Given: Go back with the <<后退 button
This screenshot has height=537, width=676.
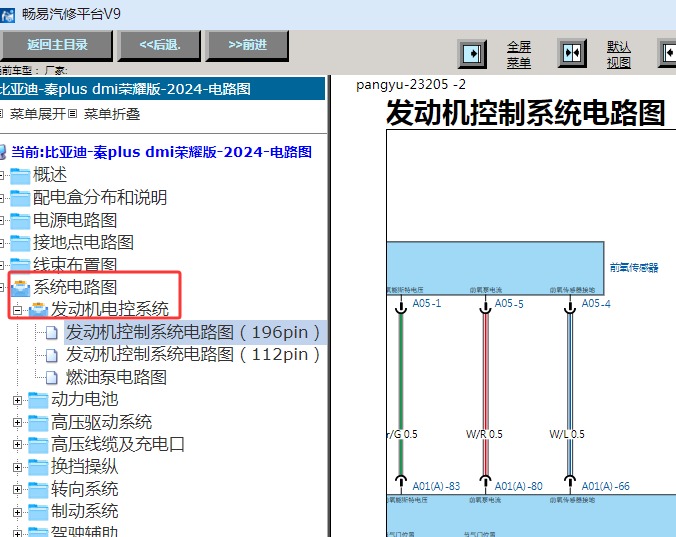Looking at the screenshot, I should click(160, 45).
